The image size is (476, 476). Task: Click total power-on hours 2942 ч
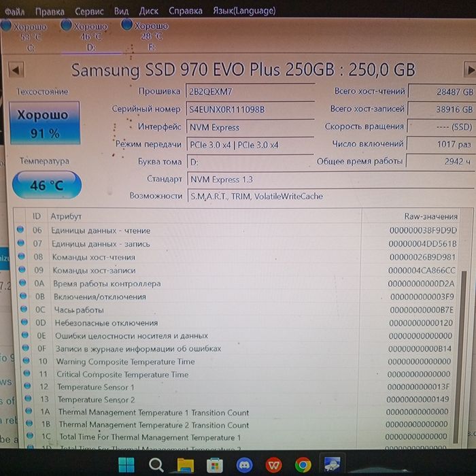click(440, 161)
